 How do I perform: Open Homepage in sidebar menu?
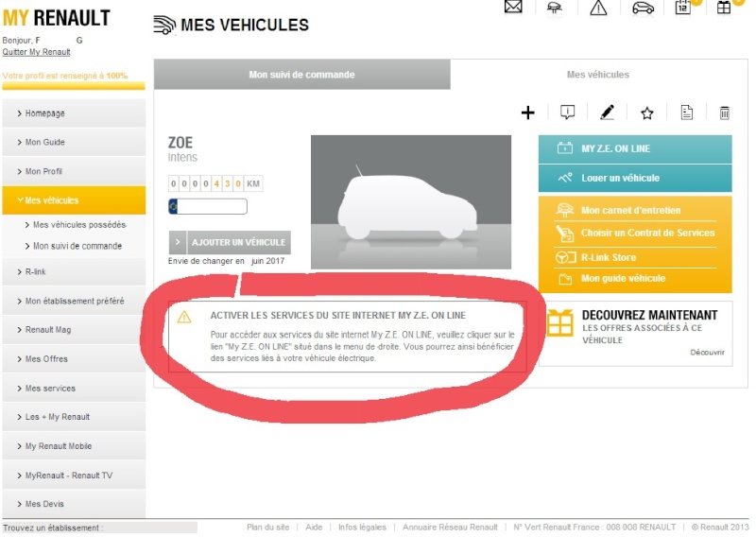coord(74,113)
